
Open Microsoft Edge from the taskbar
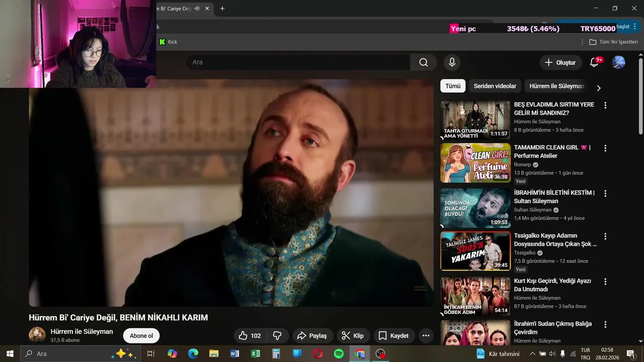tap(193, 353)
